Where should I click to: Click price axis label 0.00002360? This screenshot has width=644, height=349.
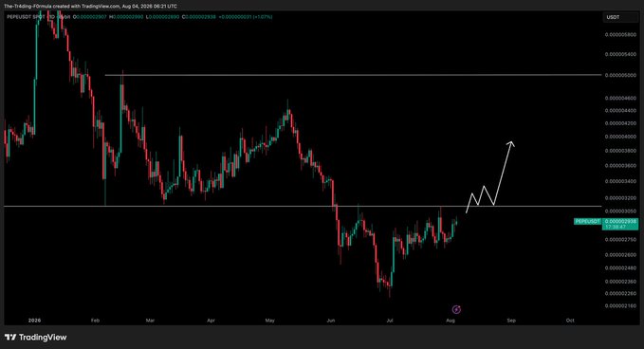coord(621,282)
